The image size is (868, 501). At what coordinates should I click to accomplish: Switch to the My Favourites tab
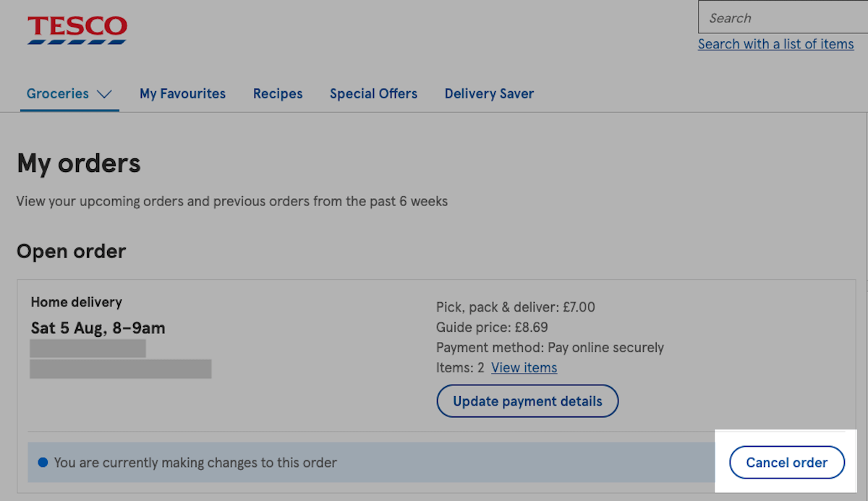click(182, 93)
